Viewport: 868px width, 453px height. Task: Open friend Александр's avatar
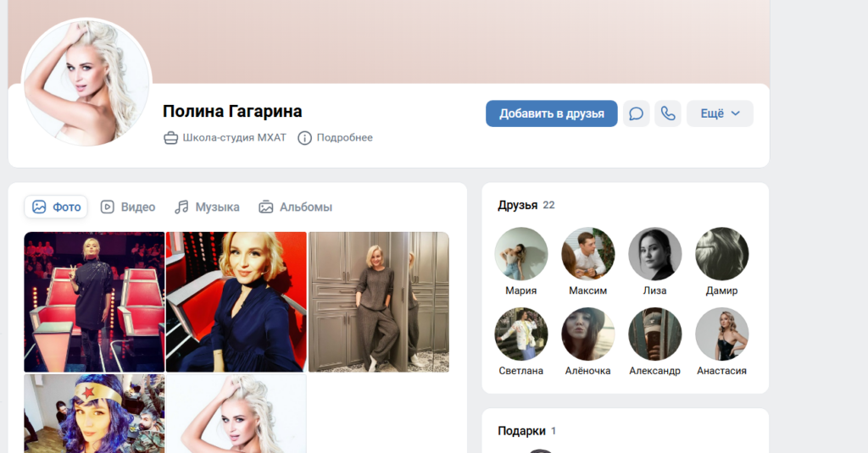(x=655, y=334)
